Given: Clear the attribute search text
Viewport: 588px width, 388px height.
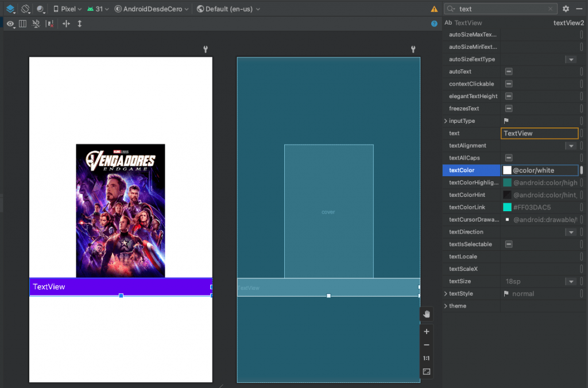Looking at the screenshot, I should (x=550, y=9).
